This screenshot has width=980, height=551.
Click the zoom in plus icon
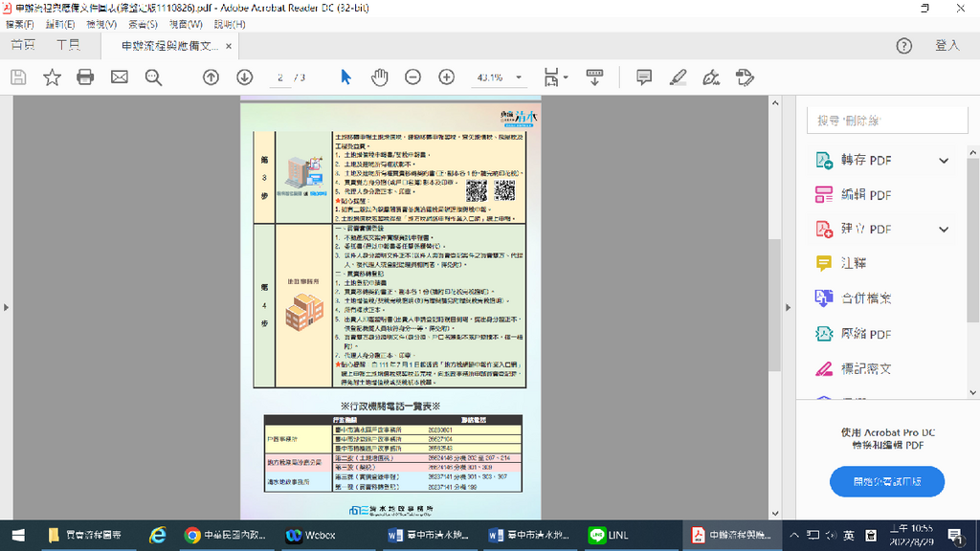click(446, 77)
